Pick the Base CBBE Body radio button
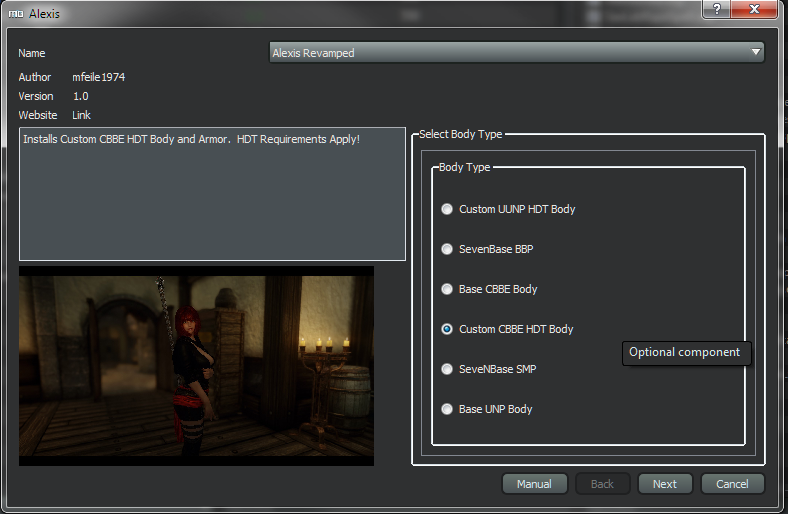Image resolution: width=788 pixels, height=514 pixels. [447, 290]
